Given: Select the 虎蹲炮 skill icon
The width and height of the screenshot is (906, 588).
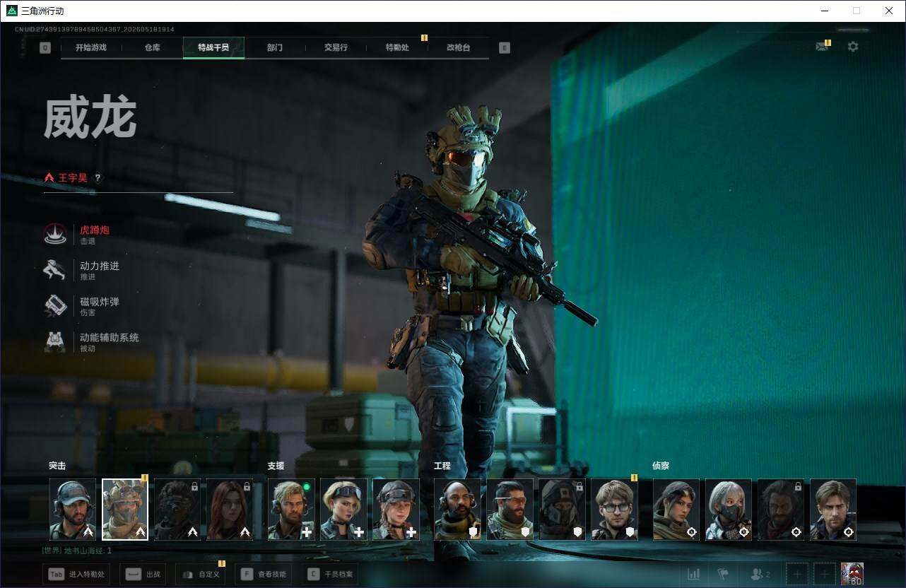Looking at the screenshot, I should [56, 234].
